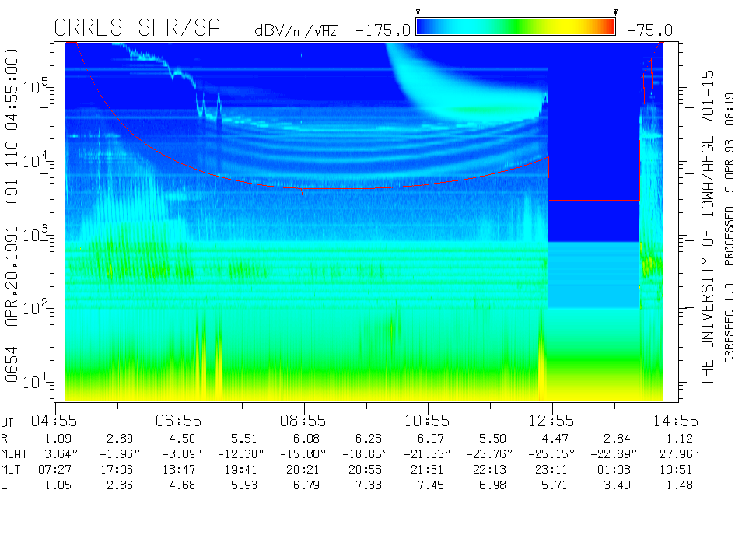
Task: Click the MLT row label
Action: (x=11, y=470)
